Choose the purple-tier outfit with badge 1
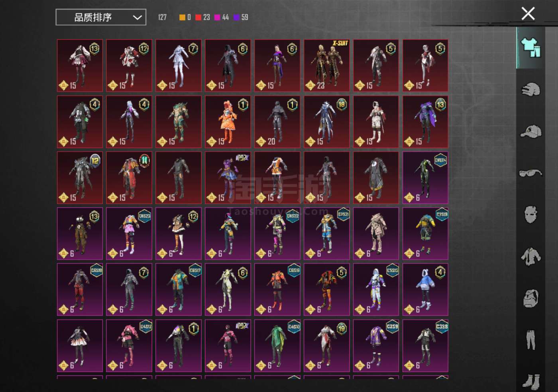 (179, 346)
